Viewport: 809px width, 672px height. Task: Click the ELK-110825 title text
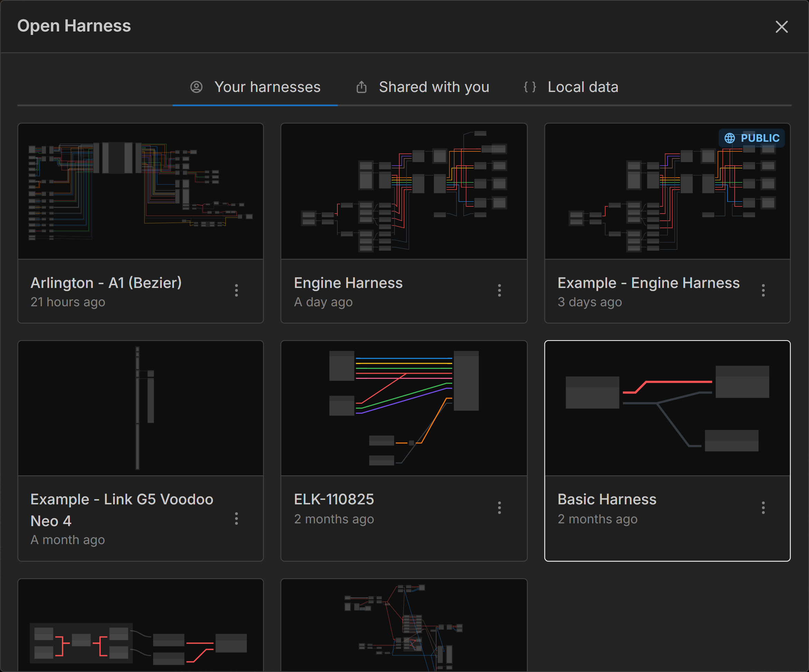coord(334,499)
